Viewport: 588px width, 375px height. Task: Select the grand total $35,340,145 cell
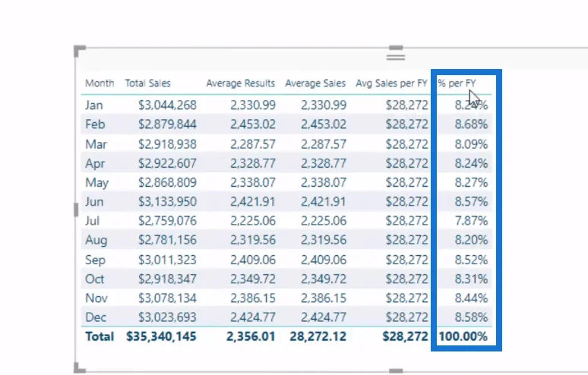161,336
